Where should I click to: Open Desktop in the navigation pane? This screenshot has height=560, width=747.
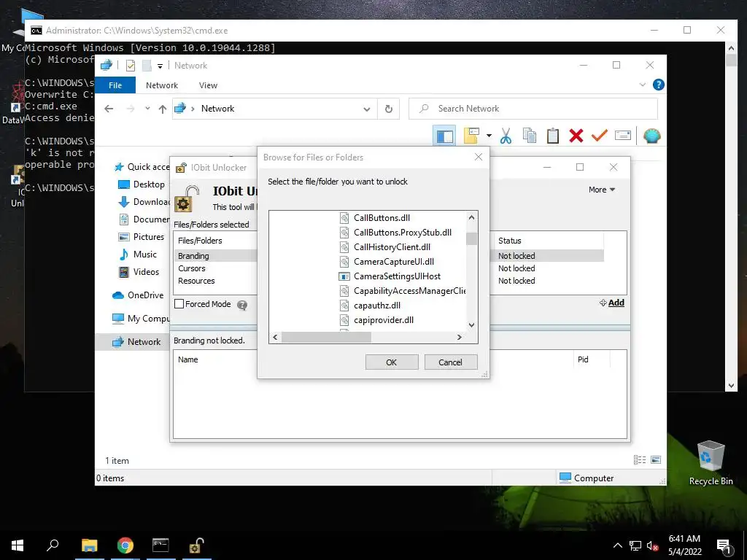tap(141, 184)
